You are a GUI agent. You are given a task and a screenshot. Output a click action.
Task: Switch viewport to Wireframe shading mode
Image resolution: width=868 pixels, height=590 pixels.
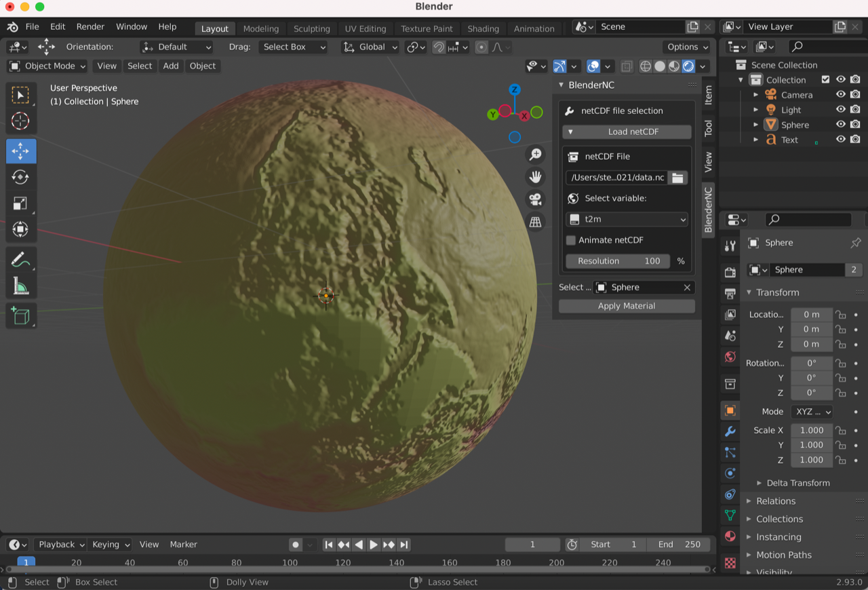pos(644,66)
